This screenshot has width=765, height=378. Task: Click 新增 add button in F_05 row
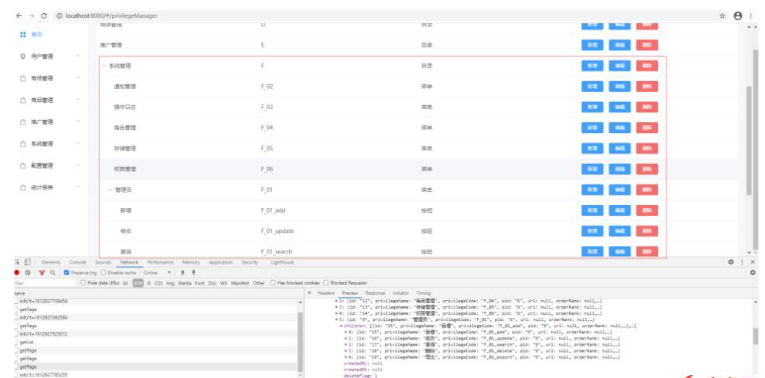click(592, 148)
